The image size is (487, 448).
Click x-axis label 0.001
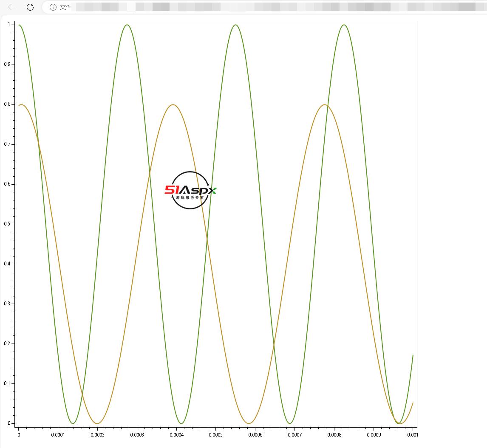[413, 435]
